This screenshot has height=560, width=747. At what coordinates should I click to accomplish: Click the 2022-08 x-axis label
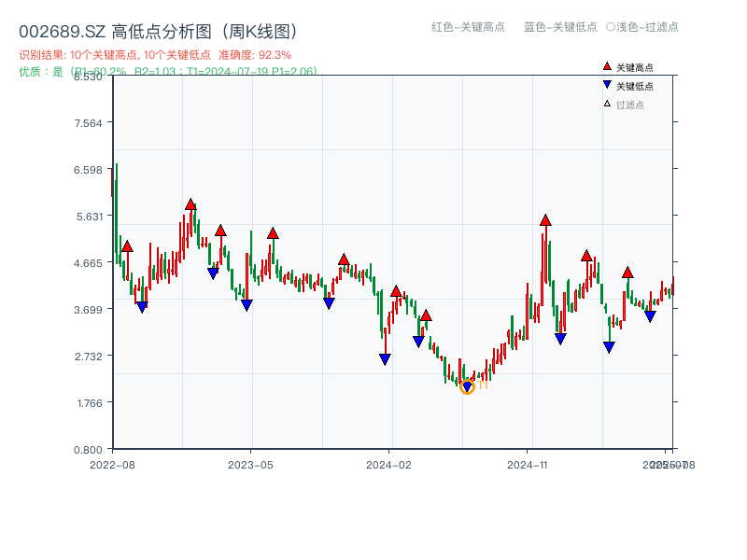coord(112,465)
